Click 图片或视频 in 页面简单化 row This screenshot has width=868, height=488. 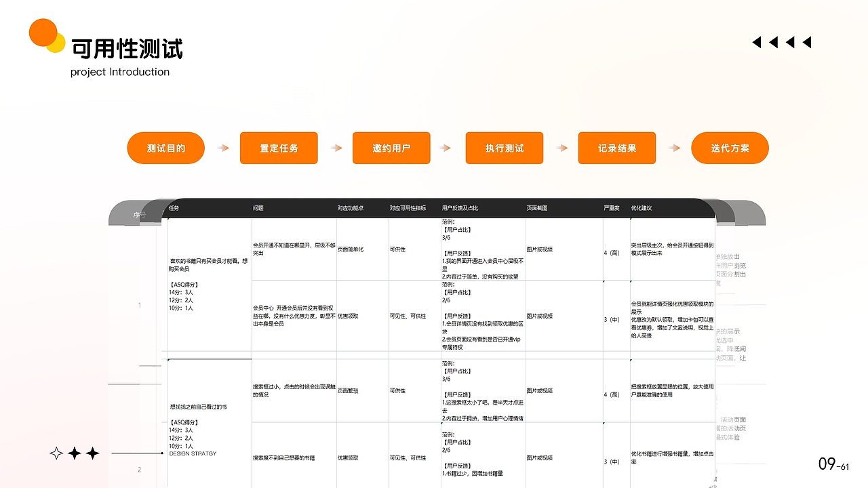coord(540,249)
